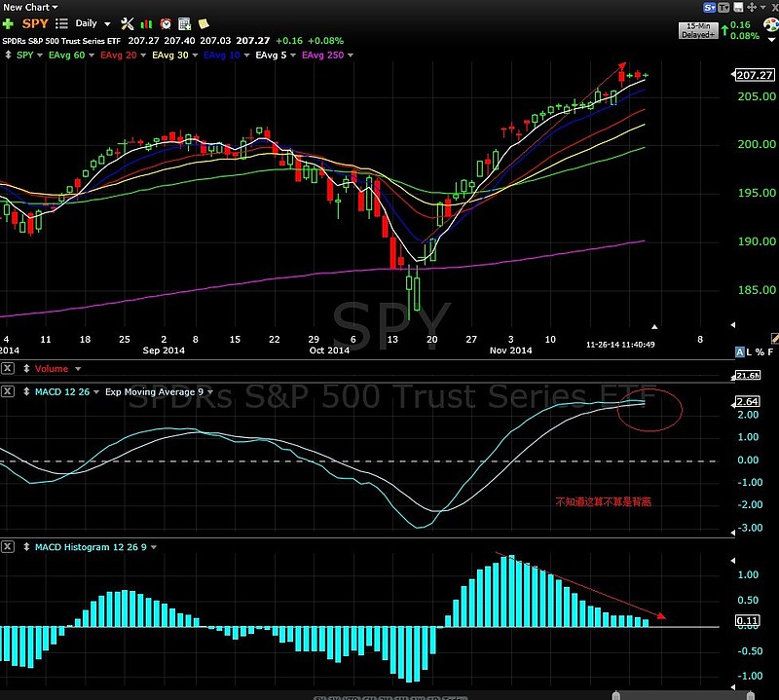Click the green plus icon to add symbol
Image resolution: width=779 pixels, height=700 pixels.
[8, 22]
